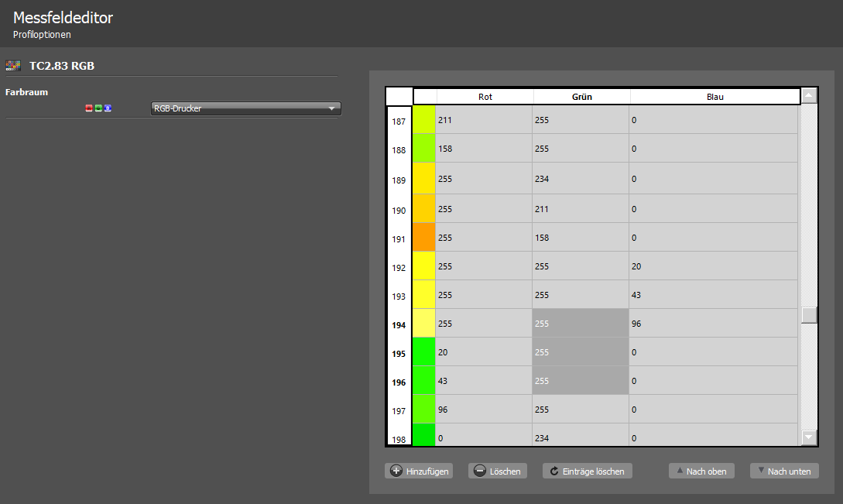Click the down triangle on Nach unten

tap(761, 471)
